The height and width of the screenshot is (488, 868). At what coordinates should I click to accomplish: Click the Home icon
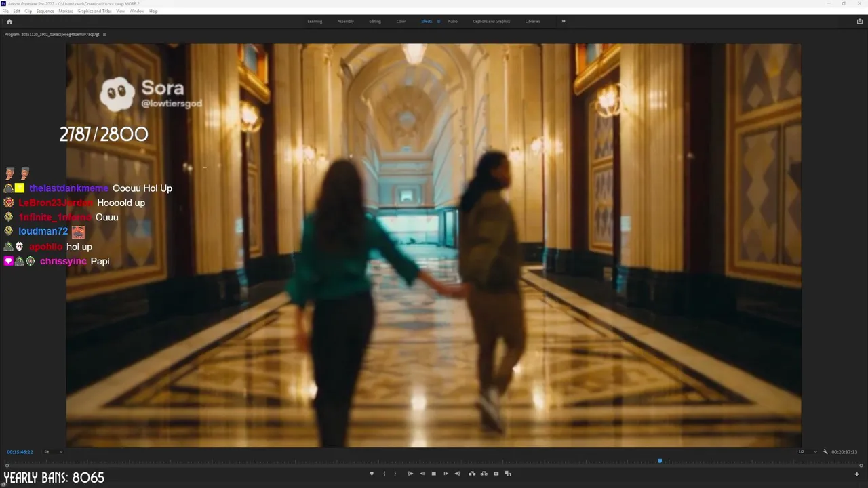click(x=9, y=21)
